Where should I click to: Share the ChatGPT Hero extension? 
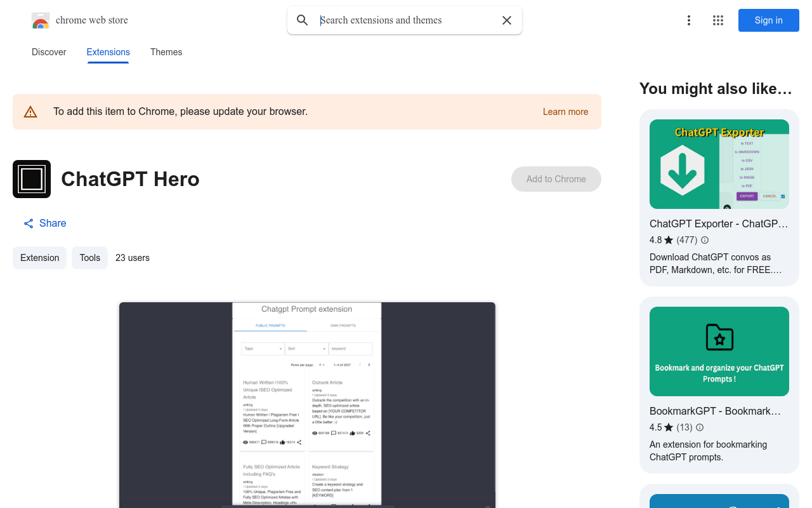(45, 224)
